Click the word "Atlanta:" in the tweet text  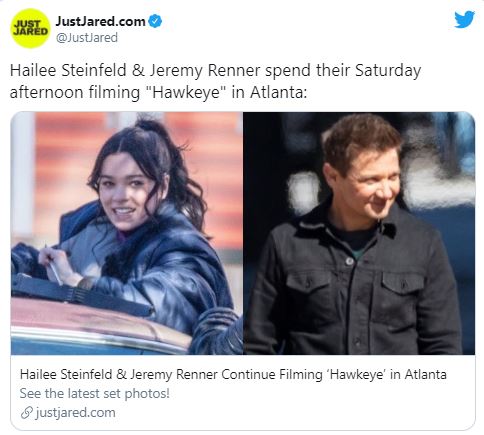(x=278, y=92)
